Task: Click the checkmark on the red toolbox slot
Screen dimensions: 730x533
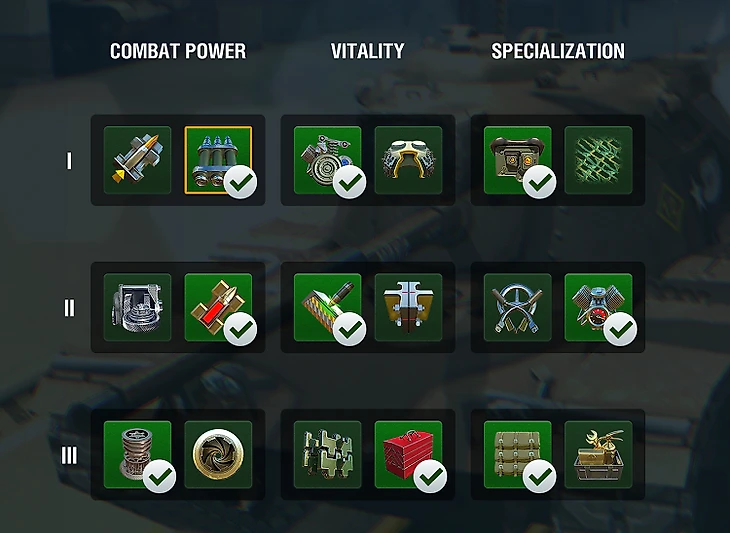Action: [430, 476]
